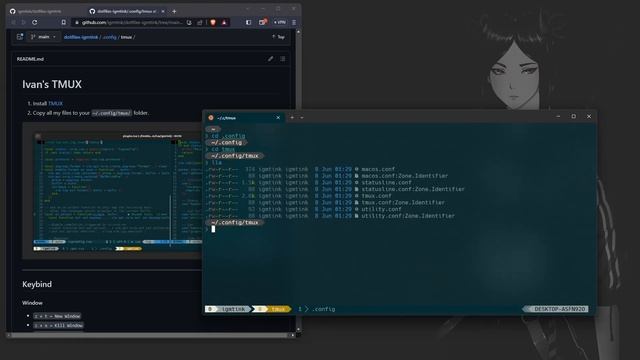Click utility.conf:Zone.Identifier entry
Viewport: 640px width, 360px height.
point(408,216)
